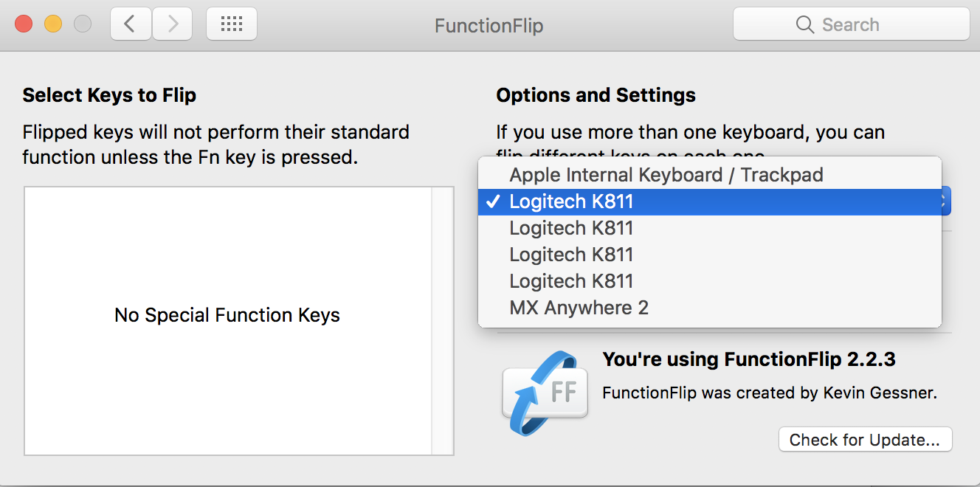Show all preferences via grid icon
The image size is (980, 487).
232,24
